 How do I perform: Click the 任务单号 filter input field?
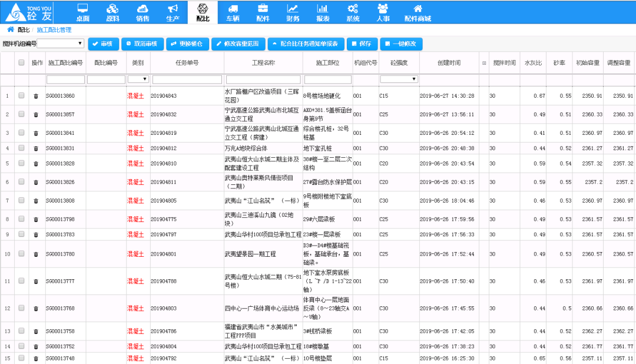pyautogui.click(x=187, y=79)
